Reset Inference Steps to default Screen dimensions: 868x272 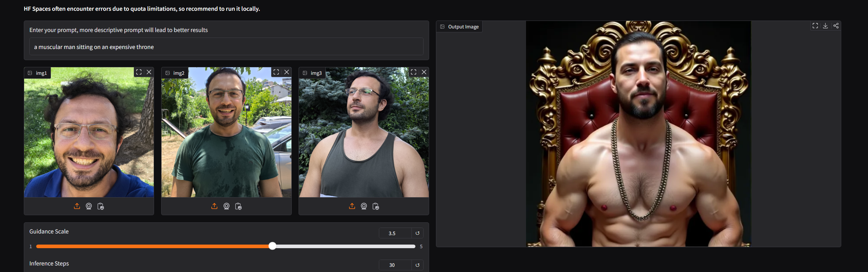(x=417, y=265)
